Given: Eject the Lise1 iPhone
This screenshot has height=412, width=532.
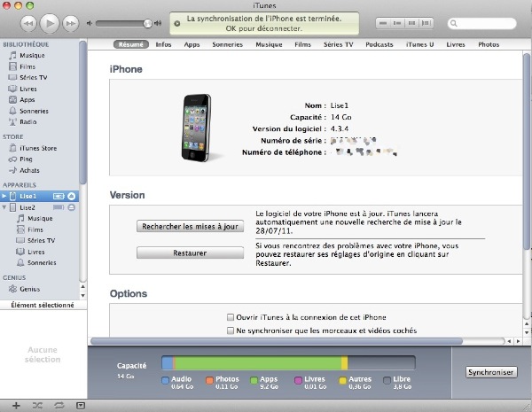Looking at the screenshot, I should (x=72, y=195).
